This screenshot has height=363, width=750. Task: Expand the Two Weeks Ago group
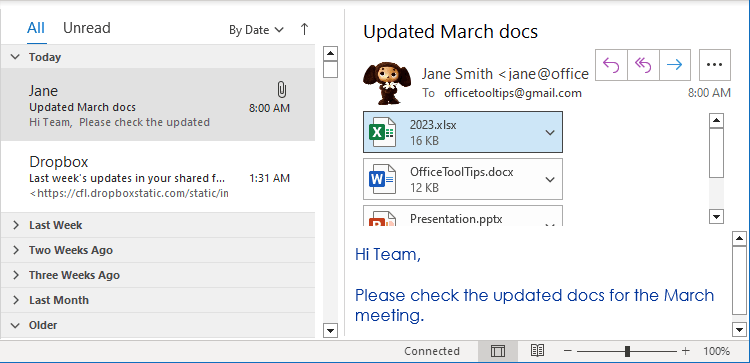[x=16, y=250]
